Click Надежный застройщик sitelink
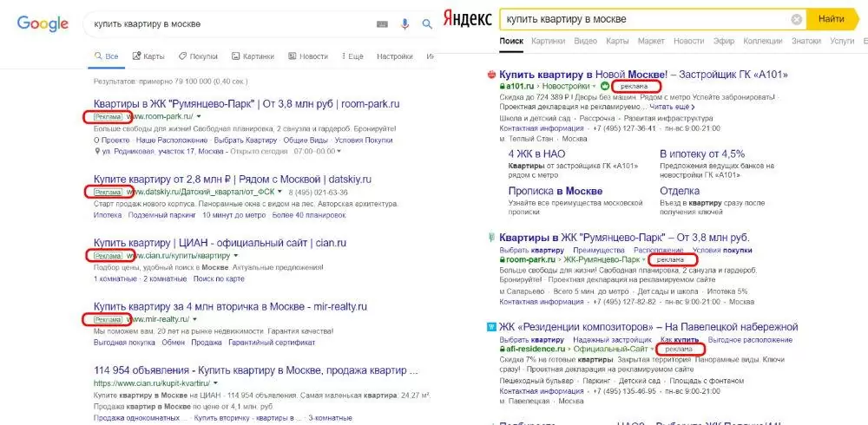This screenshot has width=868, height=425. (612, 340)
